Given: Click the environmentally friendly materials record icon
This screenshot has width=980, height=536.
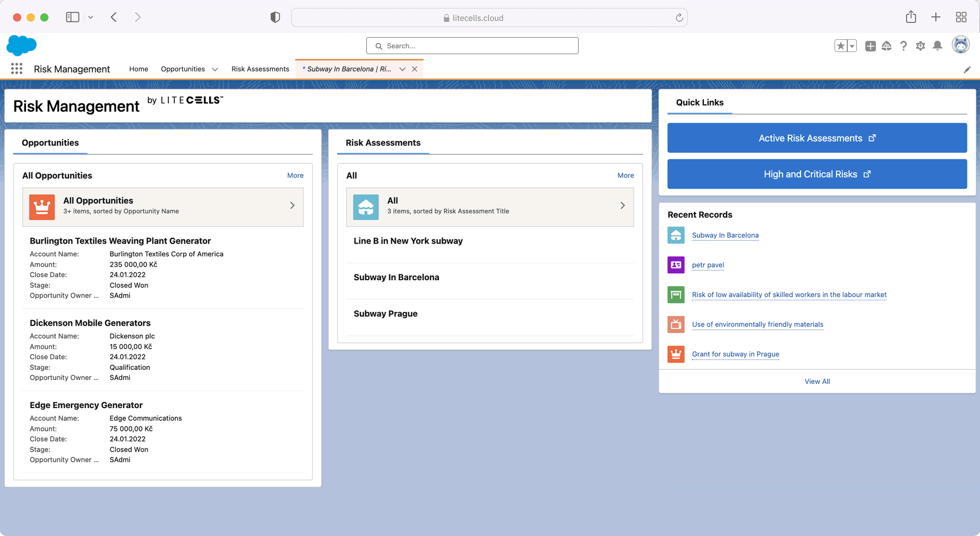Looking at the screenshot, I should [x=676, y=324].
